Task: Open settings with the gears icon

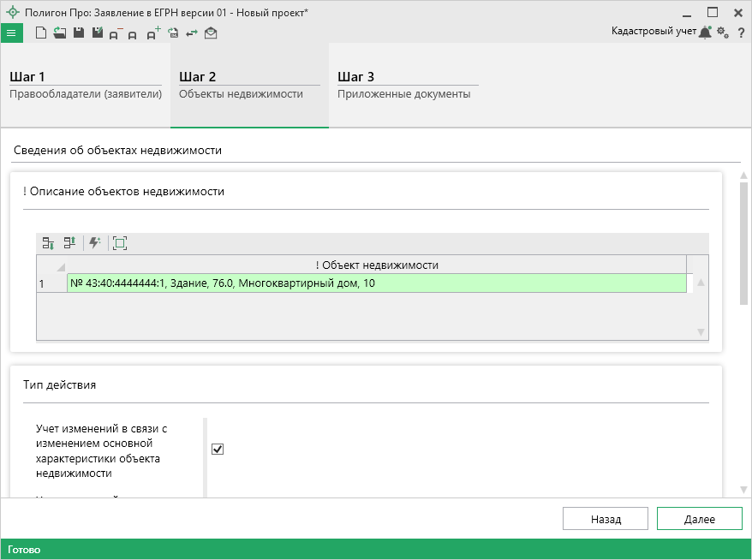Action: click(723, 33)
